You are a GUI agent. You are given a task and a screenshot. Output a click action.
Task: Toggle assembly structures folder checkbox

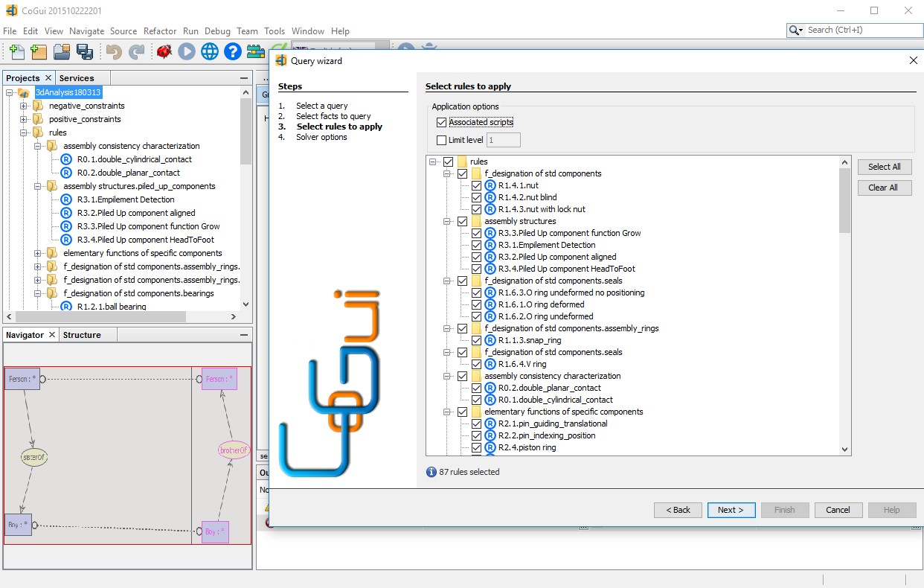pos(463,221)
